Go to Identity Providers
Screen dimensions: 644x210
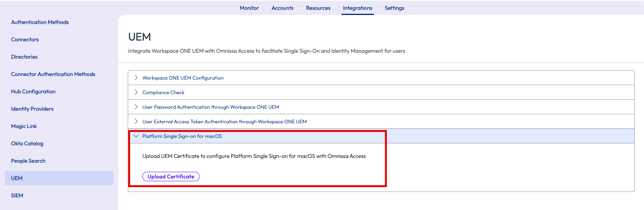(x=32, y=109)
